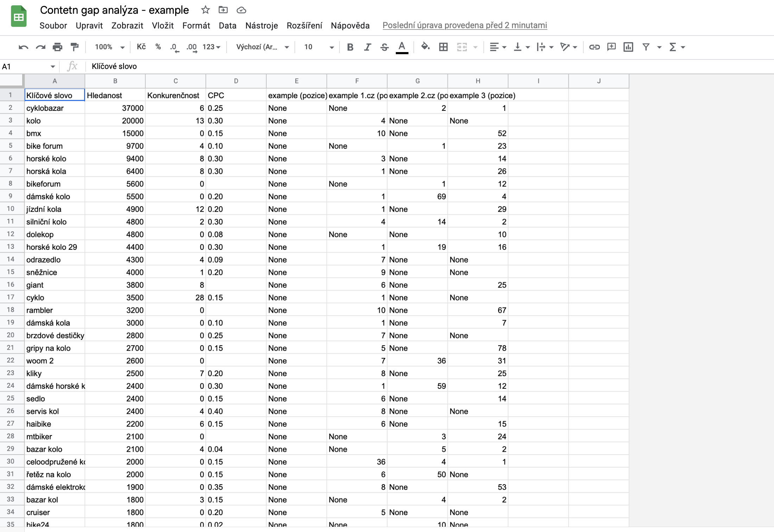Select the cell with brzdové destičky
This screenshot has width=774, height=532.
pyautogui.click(x=55, y=336)
